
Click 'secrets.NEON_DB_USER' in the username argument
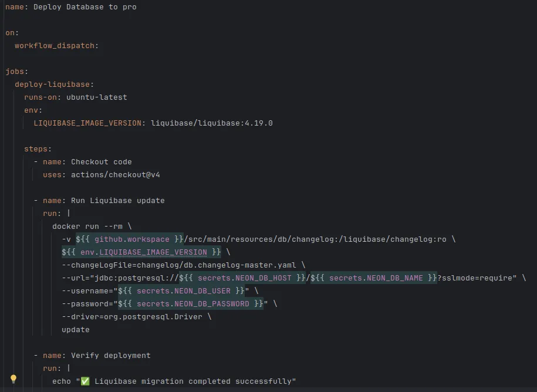[184, 291]
